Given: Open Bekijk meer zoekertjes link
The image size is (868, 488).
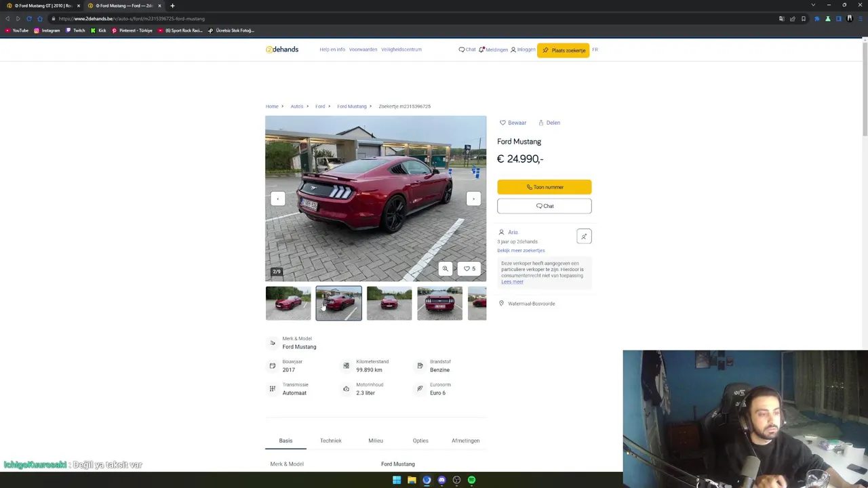Looking at the screenshot, I should pyautogui.click(x=521, y=251).
